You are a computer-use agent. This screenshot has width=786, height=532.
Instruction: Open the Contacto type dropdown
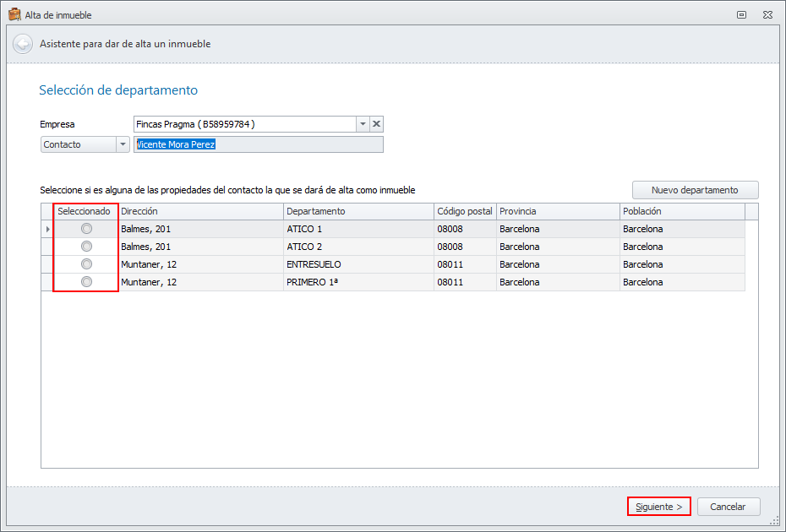point(85,144)
